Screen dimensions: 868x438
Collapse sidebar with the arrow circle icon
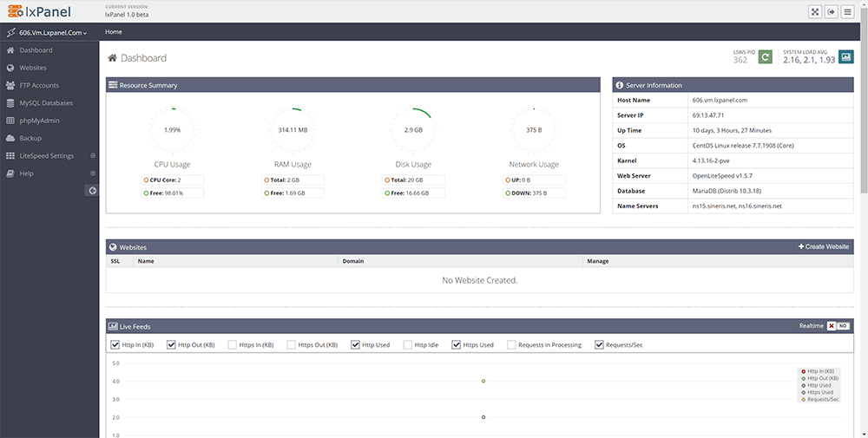tap(93, 191)
